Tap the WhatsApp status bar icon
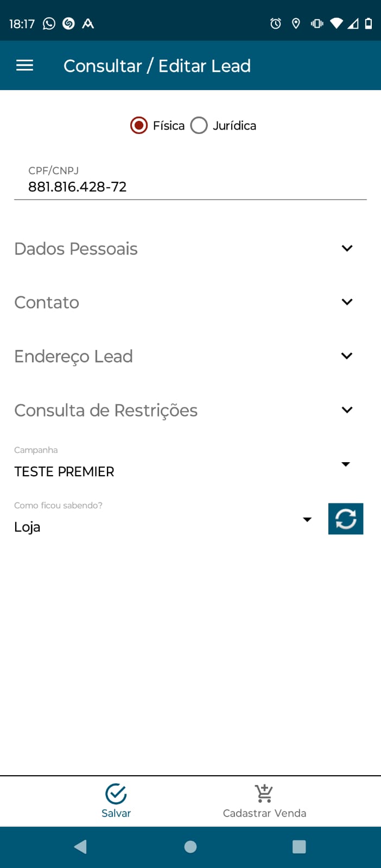Screen dimensions: 381x868 coord(49,23)
